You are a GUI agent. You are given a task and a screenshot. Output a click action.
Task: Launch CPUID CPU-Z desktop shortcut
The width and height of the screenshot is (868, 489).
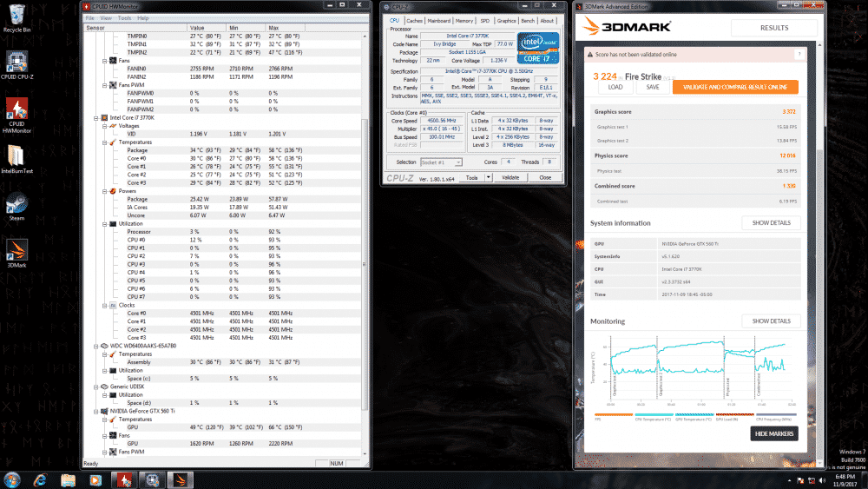16,65
